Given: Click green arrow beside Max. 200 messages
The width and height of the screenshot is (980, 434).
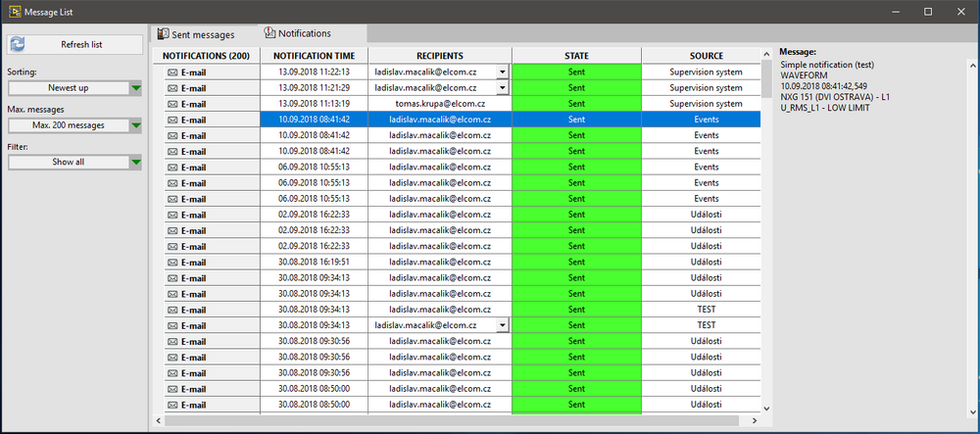Looking at the screenshot, I should tap(136, 125).
